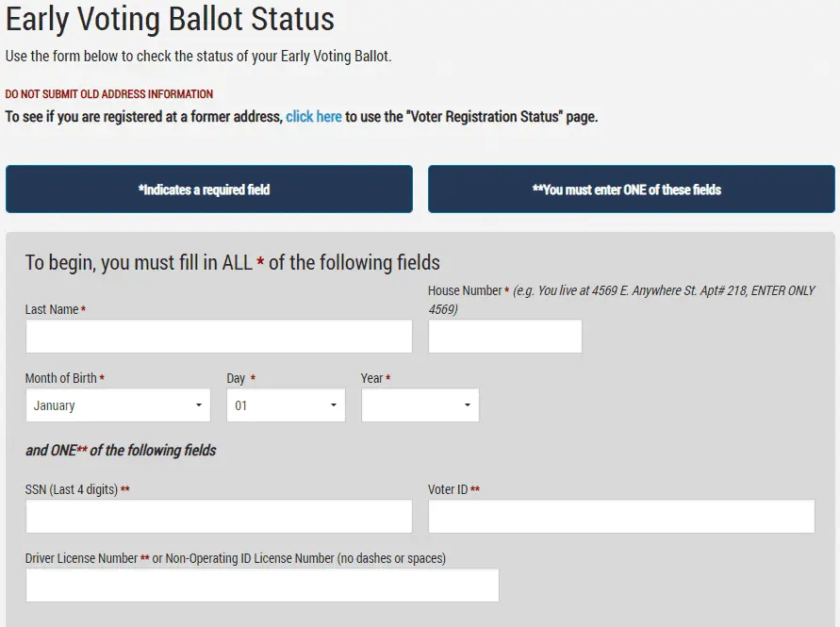Click the "You must enter ONE" banner
Viewport: 840px width, 627px height.
point(631,190)
